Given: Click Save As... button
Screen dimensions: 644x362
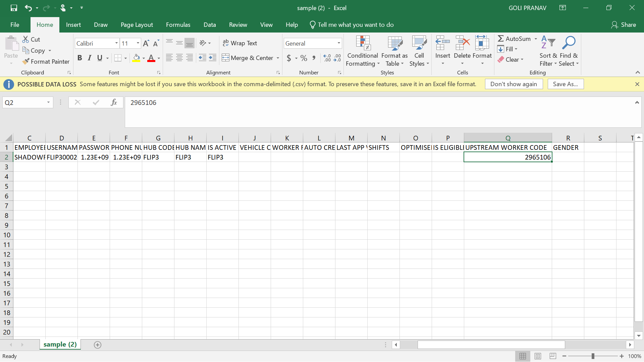Looking at the screenshot, I should 566,84.
